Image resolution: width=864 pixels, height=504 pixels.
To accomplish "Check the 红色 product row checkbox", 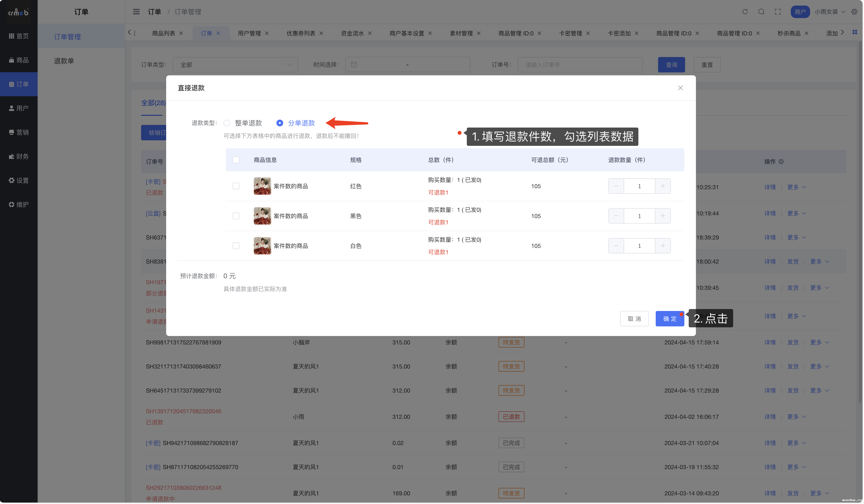I will pos(236,186).
